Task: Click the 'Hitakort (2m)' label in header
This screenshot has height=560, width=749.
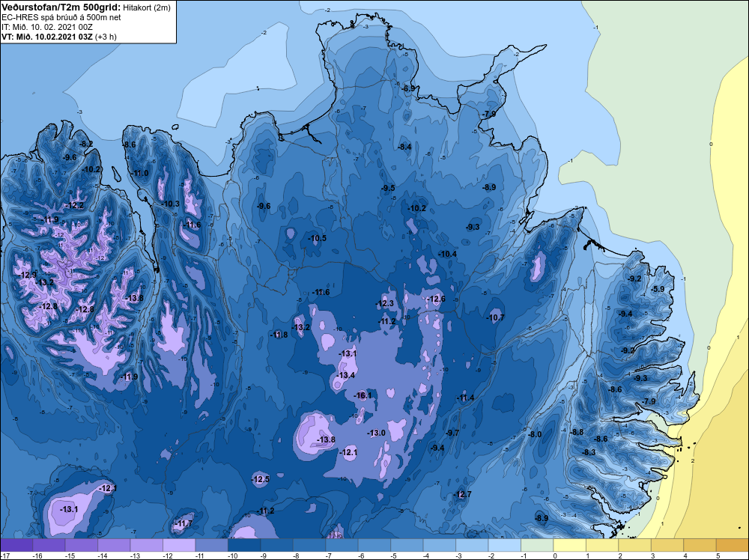Action: click(x=147, y=7)
